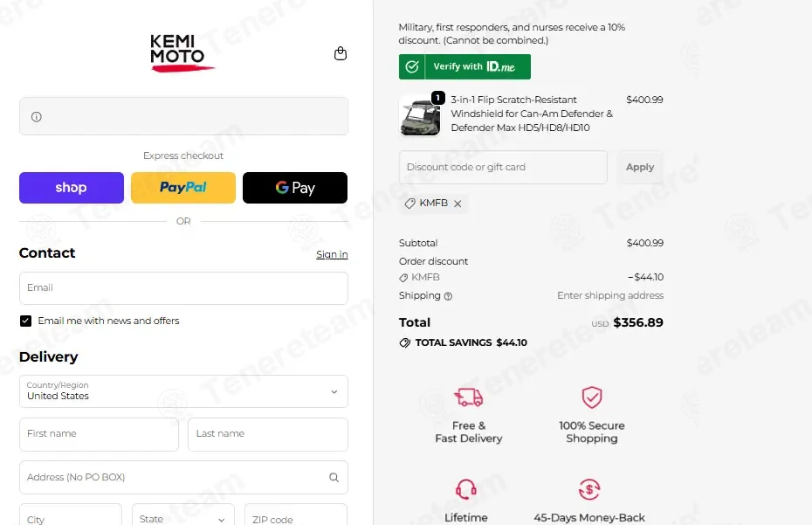Click the 45-Days Money-Back icon
The image size is (812, 525).
(589, 488)
